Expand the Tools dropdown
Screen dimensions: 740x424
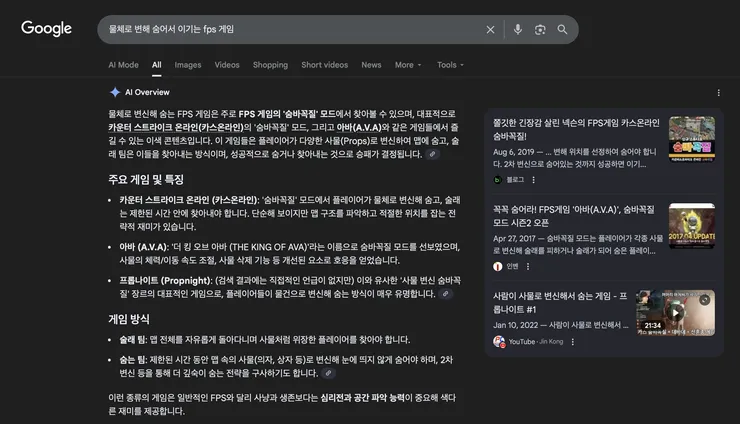tap(450, 65)
